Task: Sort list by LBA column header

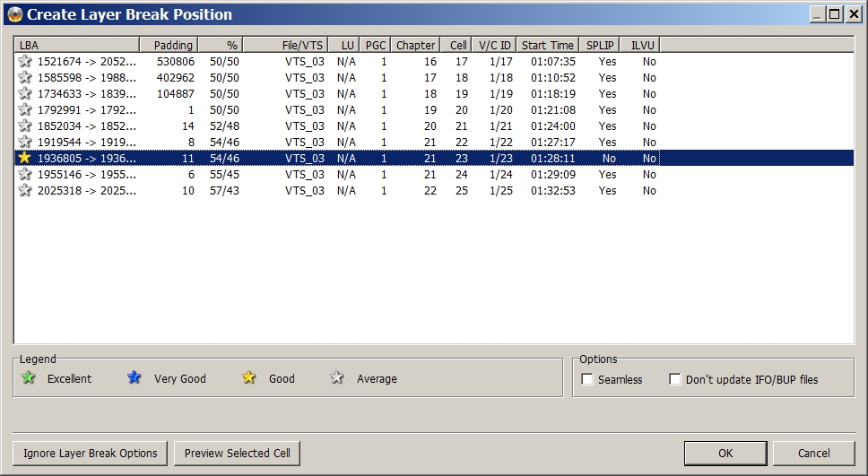Action: [x=76, y=45]
